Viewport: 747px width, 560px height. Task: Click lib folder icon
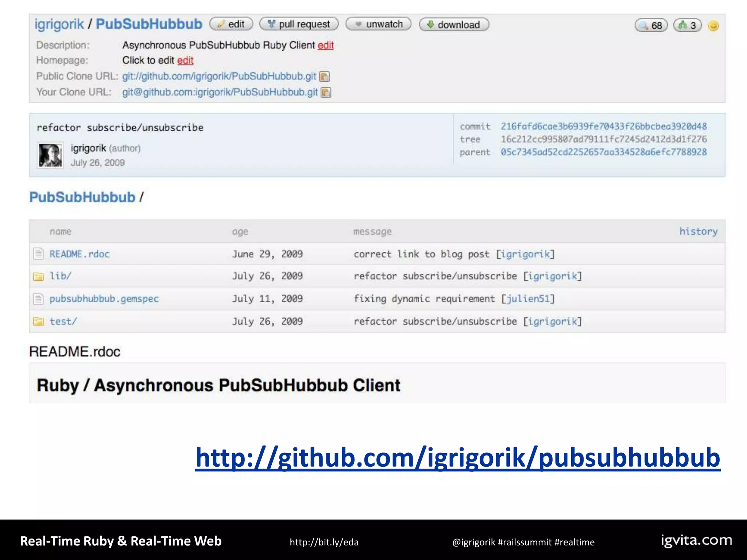[x=38, y=276]
